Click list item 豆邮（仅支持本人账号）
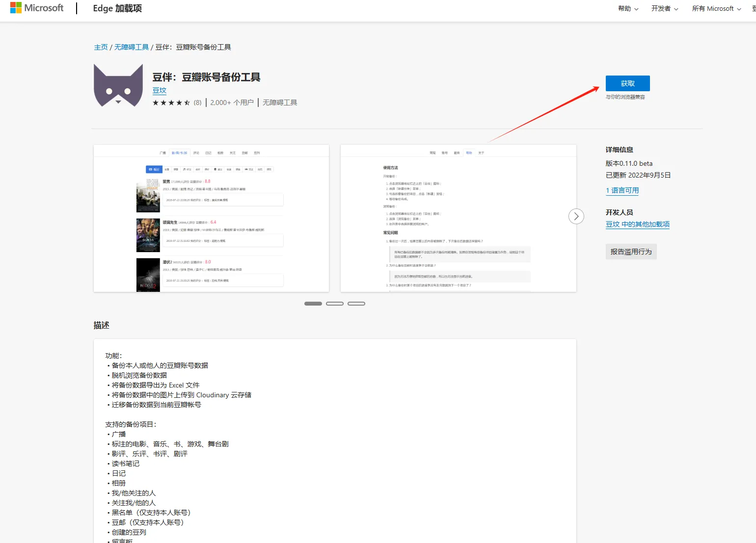756x543 pixels. click(147, 522)
